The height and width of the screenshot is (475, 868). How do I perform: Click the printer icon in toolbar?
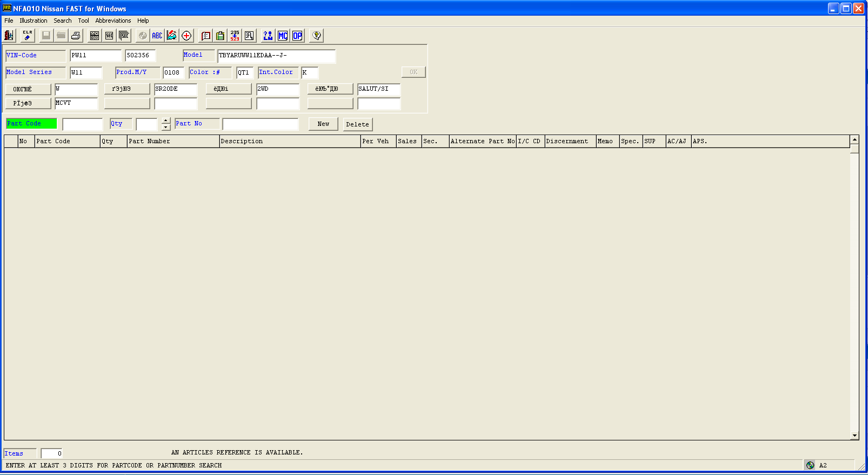click(76, 36)
